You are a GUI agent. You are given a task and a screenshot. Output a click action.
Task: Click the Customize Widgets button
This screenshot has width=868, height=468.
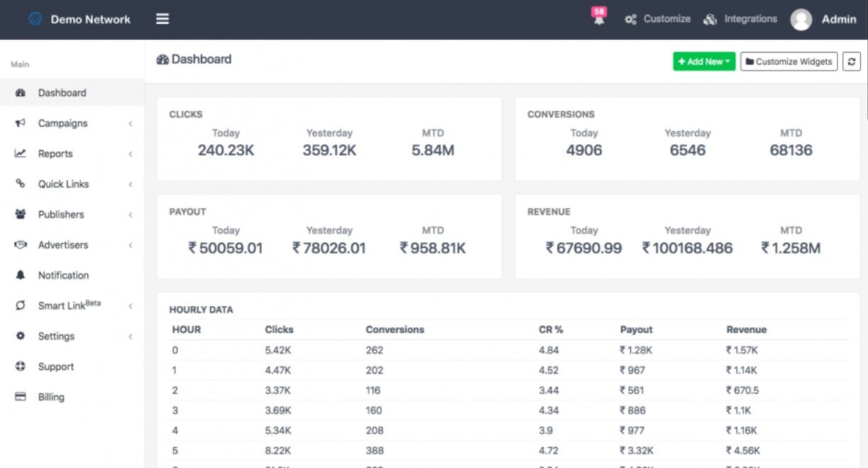[789, 62]
